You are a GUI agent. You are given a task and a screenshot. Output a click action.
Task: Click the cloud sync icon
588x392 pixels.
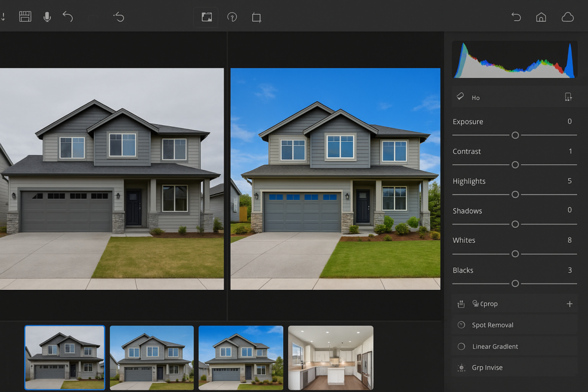point(567,17)
